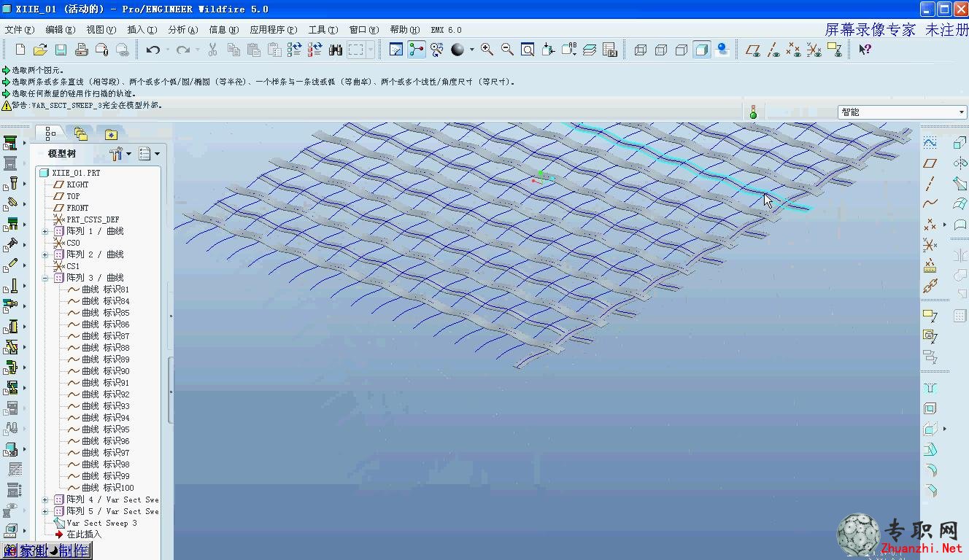This screenshot has height=560, width=969.
Task: Switch to the Favorites tab
Action: click(110, 134)
